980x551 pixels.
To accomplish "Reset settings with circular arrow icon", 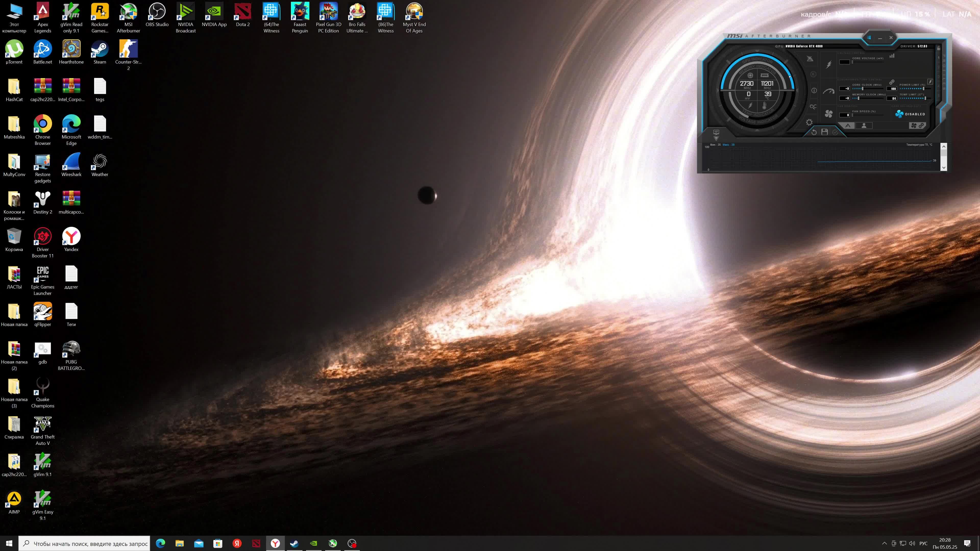I will click(x=814, y=132).
